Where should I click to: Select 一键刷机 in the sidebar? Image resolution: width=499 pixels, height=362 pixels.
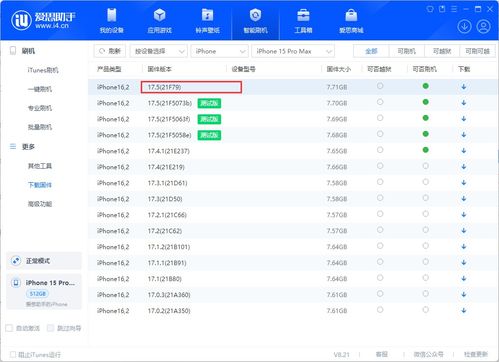pyautogui.click(x=40, y=89)
